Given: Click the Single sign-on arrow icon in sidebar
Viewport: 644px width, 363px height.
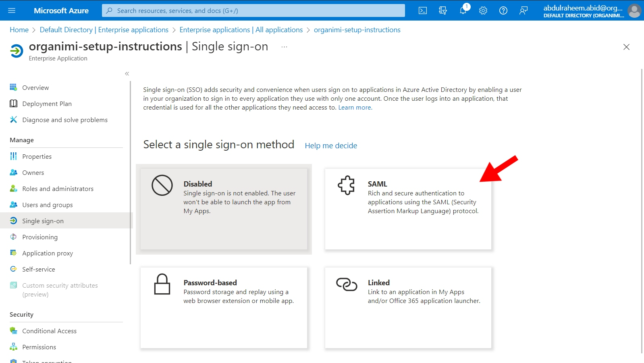Looking at the screenshot, I should point(13,220).
